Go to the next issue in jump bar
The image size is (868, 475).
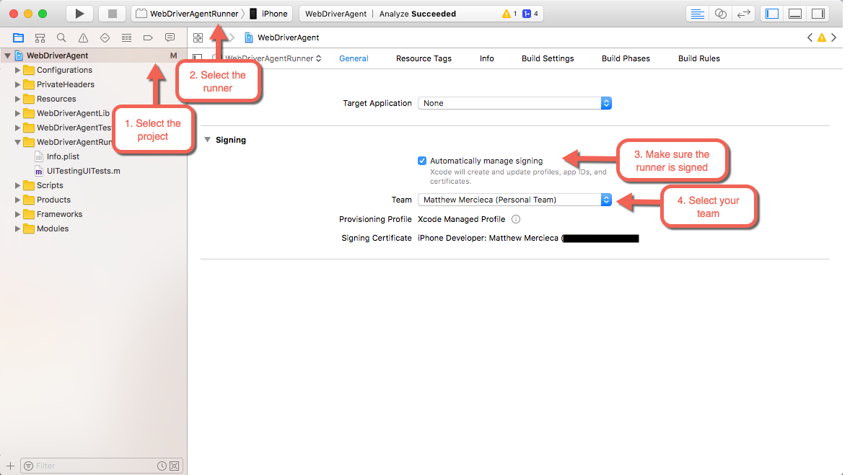click(x=834, y=37)
